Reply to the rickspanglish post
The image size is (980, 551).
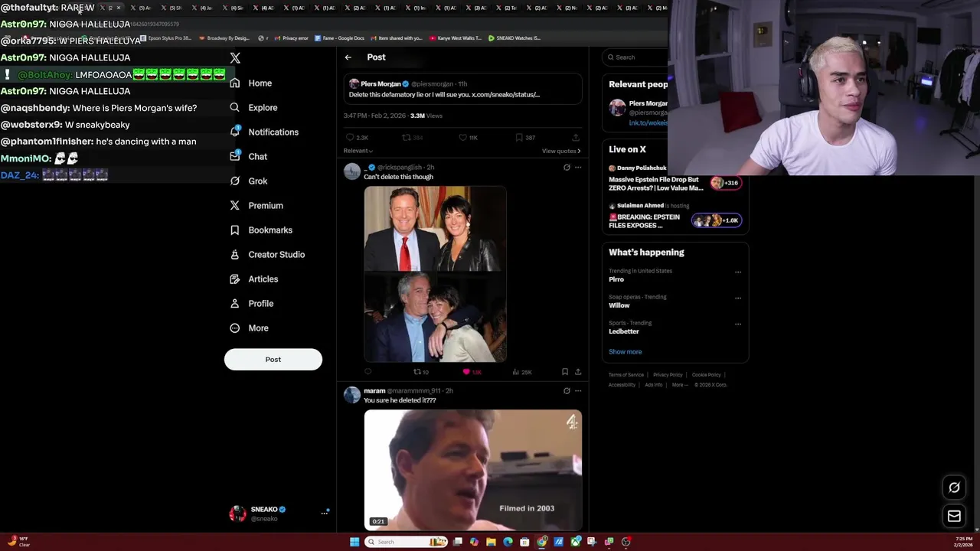(368, 372)
